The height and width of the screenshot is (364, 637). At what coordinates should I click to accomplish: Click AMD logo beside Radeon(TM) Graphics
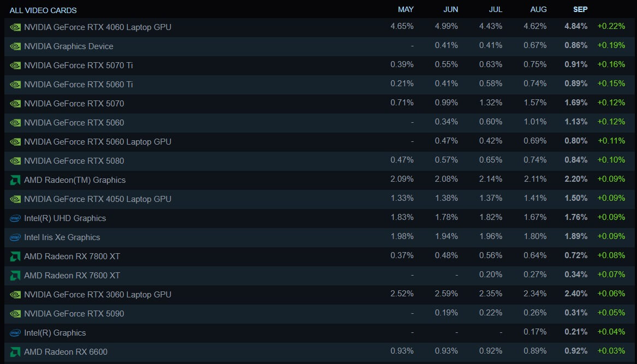point(15,180)
